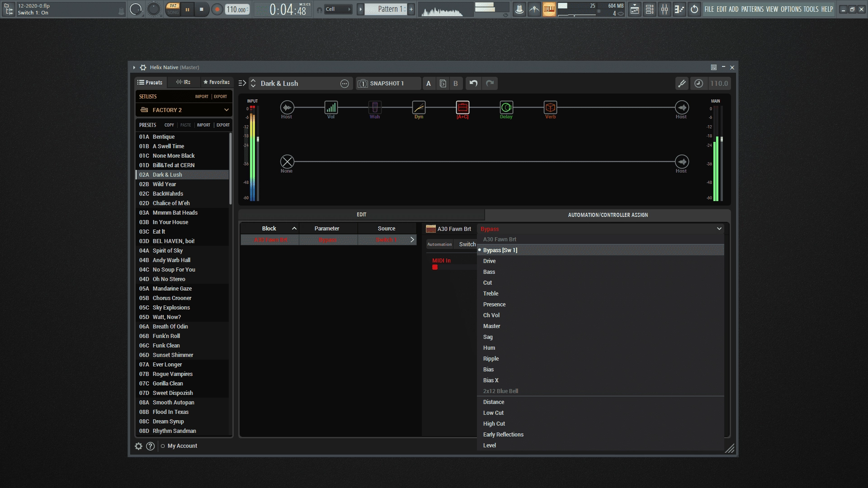Sort by Block column arrow

pyautogui.click(x=294, y=229)
